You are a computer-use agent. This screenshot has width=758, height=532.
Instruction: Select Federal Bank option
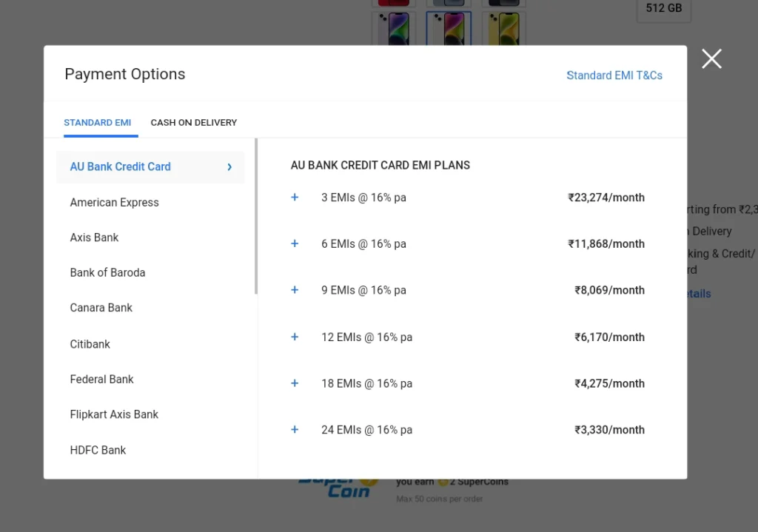point(101,380)
